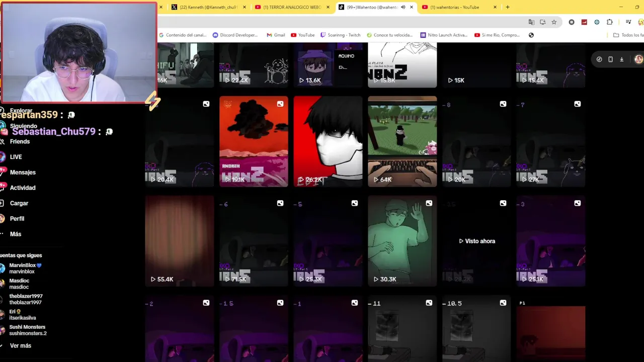Open Si me Rio, Compro bookmark
644x362 pixels.
[497, 35]
